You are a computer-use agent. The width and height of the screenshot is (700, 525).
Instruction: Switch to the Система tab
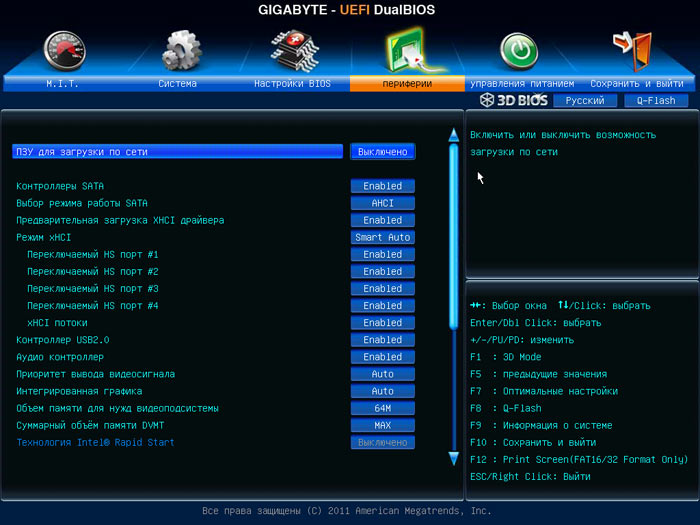[x=177, y=83]
